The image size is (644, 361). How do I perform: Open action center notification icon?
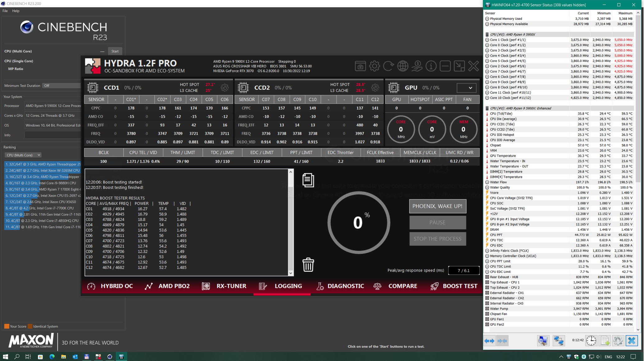pos(633,357)
